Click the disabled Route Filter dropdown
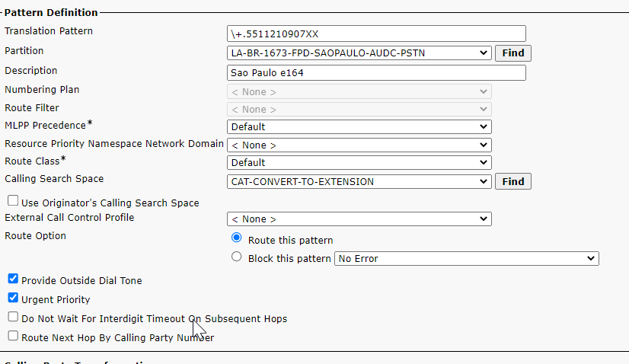 click(x=359, y=109)
